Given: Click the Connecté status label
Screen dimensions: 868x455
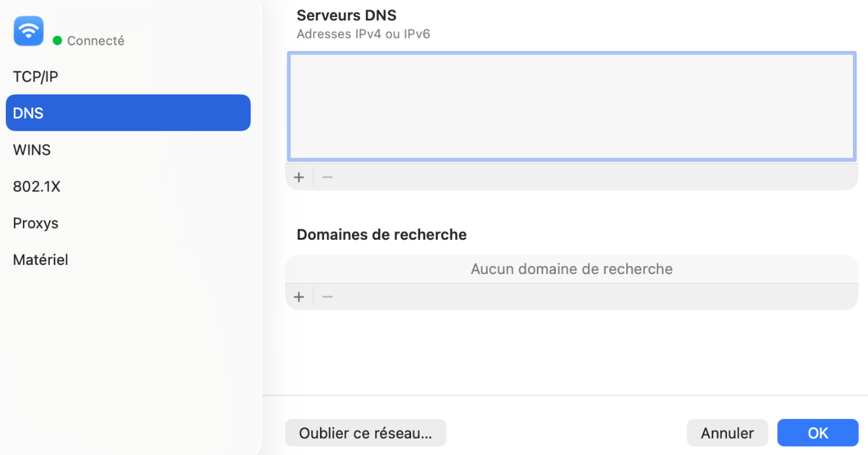Looking at the screenshot, I should [96, 40].
